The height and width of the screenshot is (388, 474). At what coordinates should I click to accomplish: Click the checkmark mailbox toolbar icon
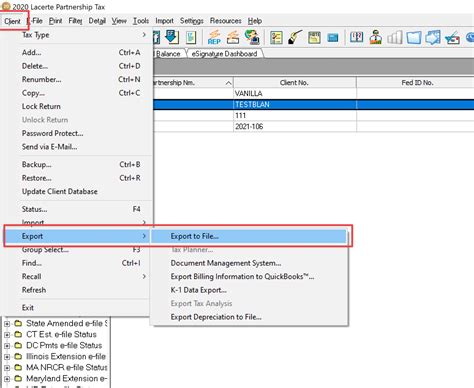(452, 38)
